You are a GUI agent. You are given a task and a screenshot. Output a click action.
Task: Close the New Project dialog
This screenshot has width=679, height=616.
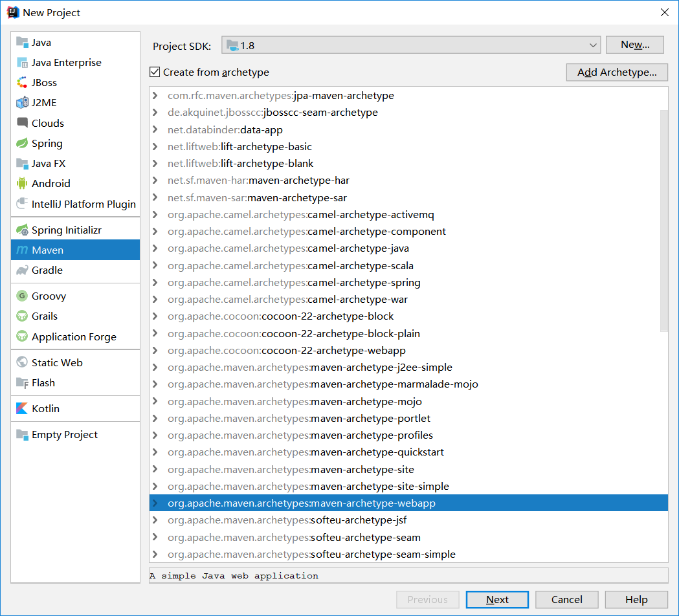pos(665,12)
